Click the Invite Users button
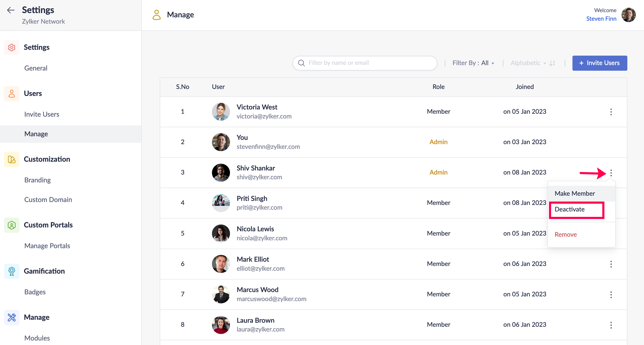This screenshot has height=345, width=644. tap(599, 63)
